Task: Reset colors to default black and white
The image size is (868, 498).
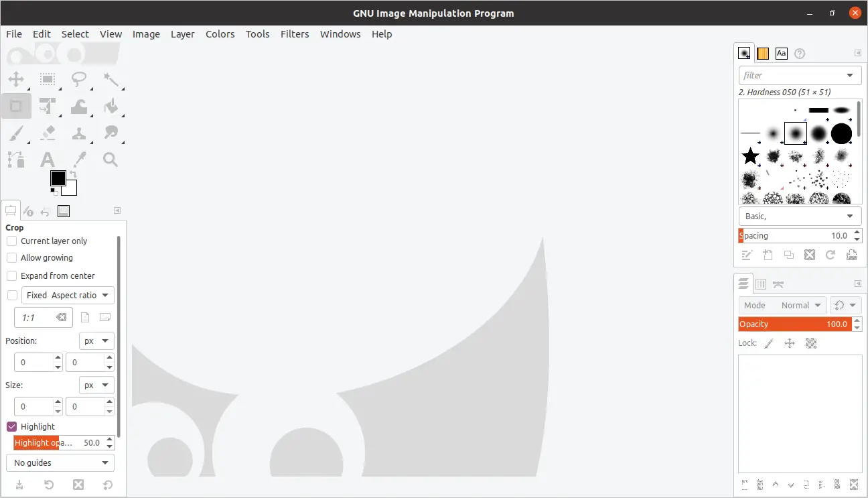Action: (54, 192)
